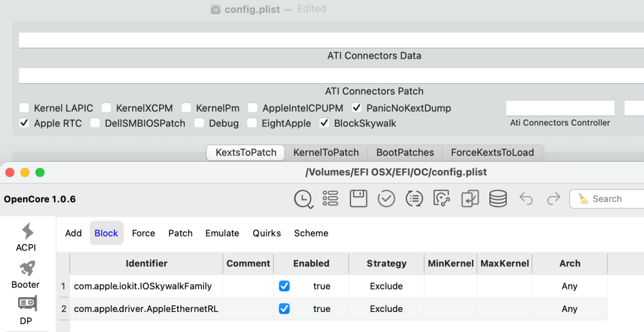Open the ACPI sidebar section

(x=26, y=237)
